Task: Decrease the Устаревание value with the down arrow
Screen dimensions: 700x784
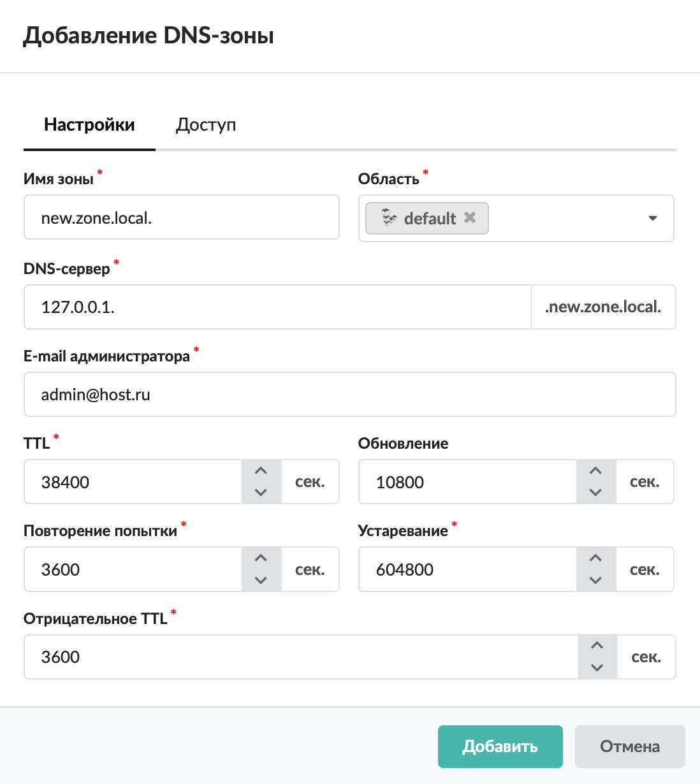Action: [x=595, y=580]
